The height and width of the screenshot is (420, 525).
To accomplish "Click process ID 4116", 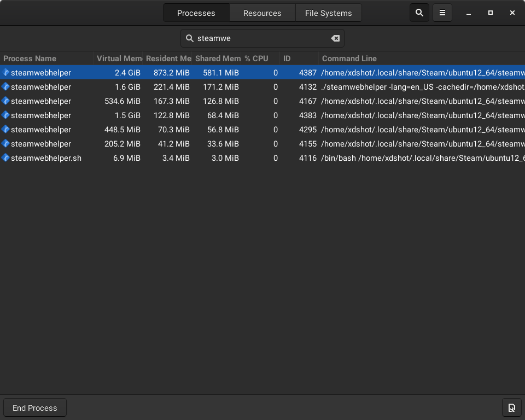I will (308, 158).
